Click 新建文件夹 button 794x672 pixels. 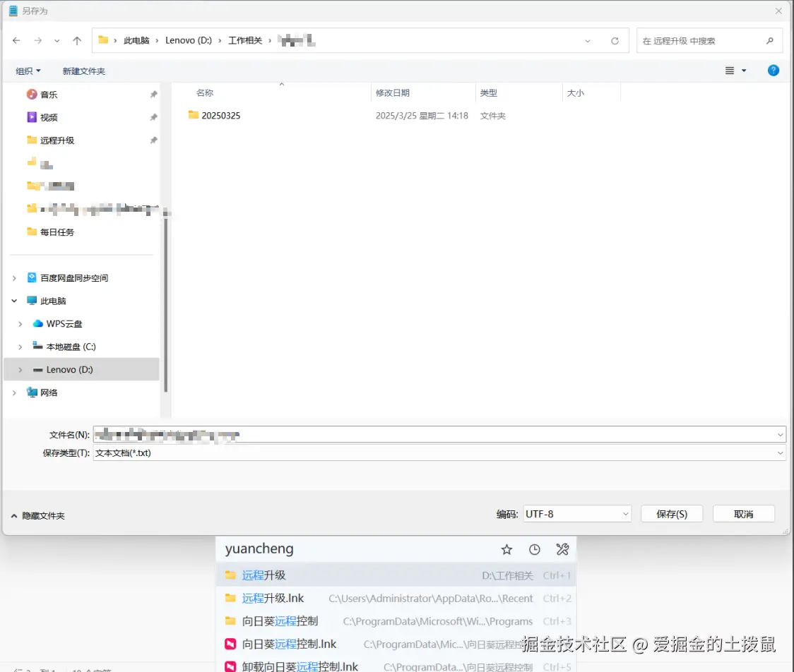point(83,71)
